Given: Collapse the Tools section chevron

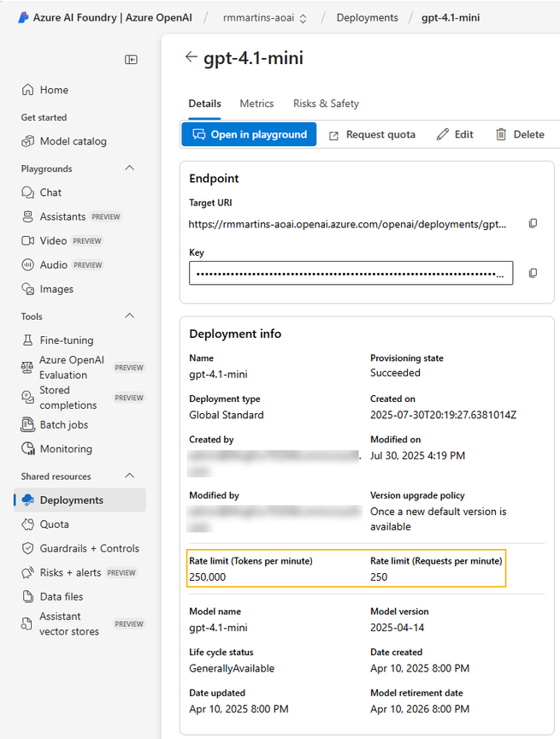Looking at the screenshot, I should pyautogui.click(x=129, y=316).
